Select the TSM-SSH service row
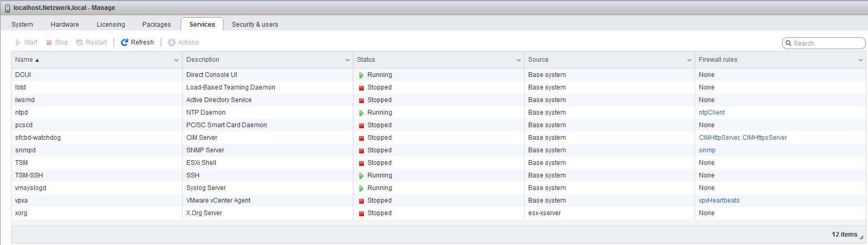Image resolution: width=868 pixels, height=245 pixels. 94,175
